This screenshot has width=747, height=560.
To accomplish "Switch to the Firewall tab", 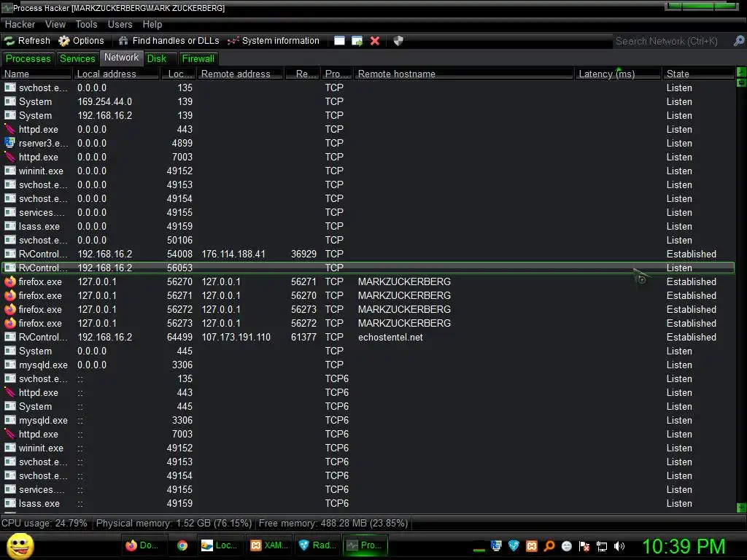I will pos(198,58).
